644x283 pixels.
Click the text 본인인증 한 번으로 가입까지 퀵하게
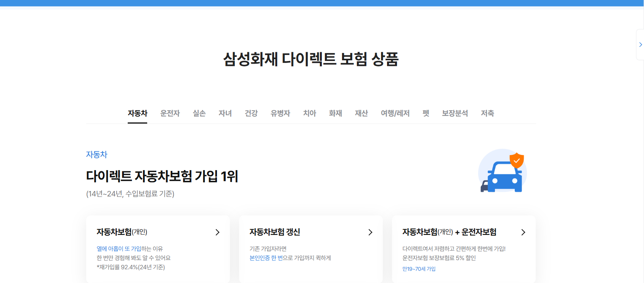tap(290, 258)
